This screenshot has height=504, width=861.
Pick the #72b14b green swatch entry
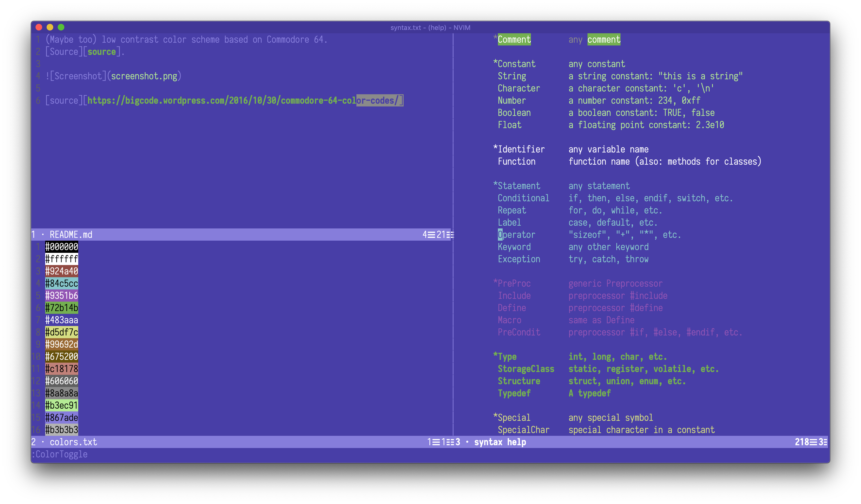[x=62, y=308]
